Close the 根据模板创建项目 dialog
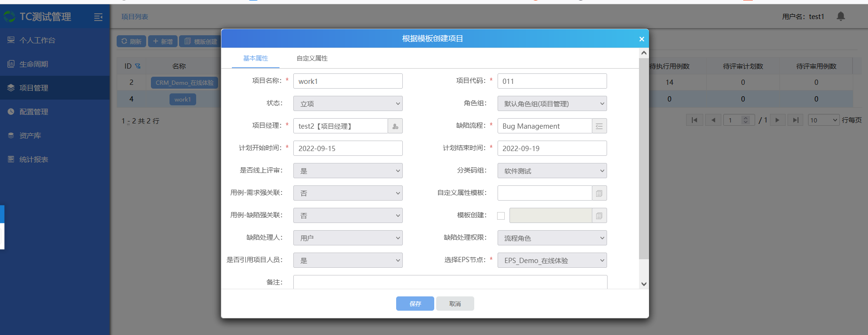868x335 pixels. pyautogui.click(x=641, y=39)
